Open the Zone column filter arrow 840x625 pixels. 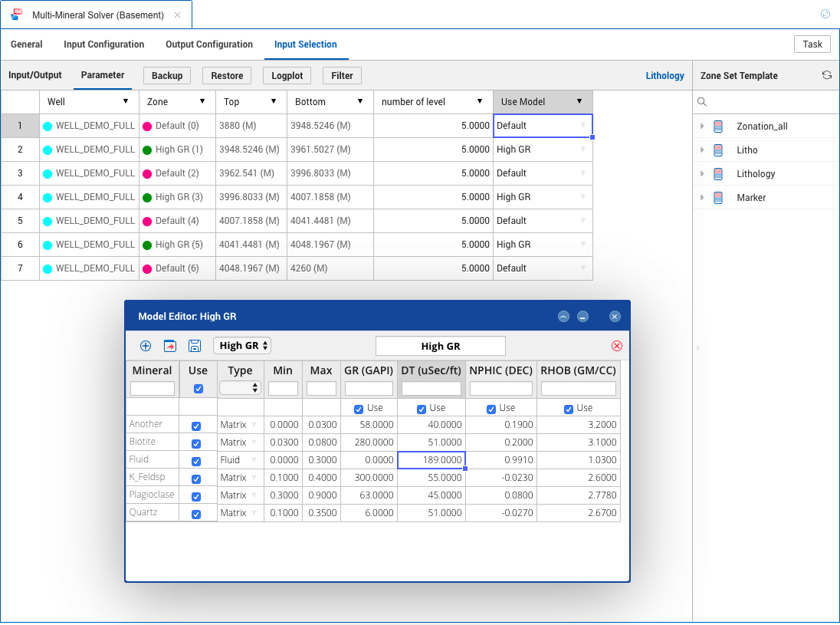pyautogui.click(x=202, y=101)
